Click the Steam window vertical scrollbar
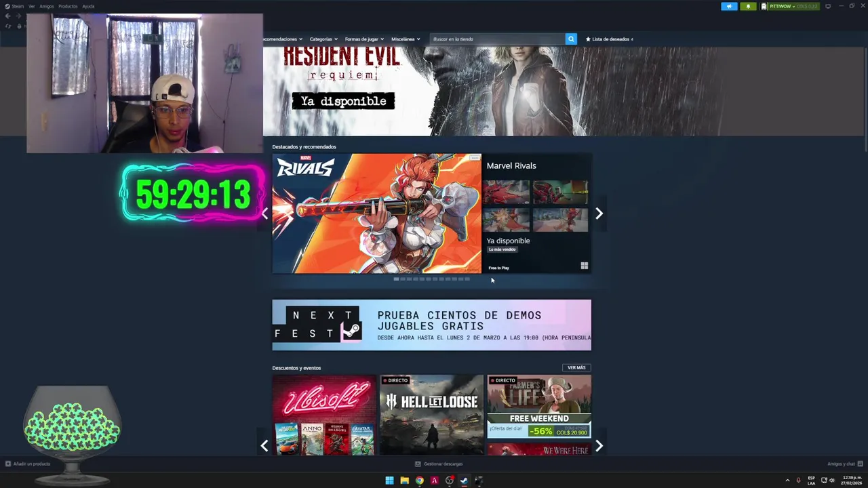Viewport: 868px width, 488px height. pos(865,98)
